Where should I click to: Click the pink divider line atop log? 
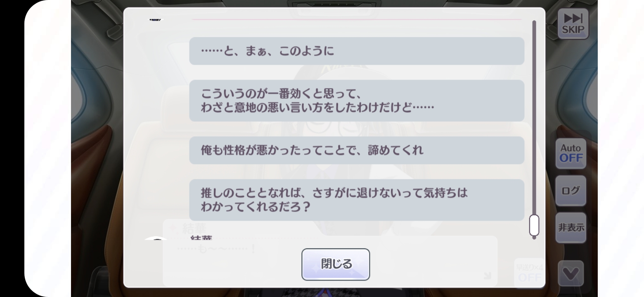click(357, 19)
